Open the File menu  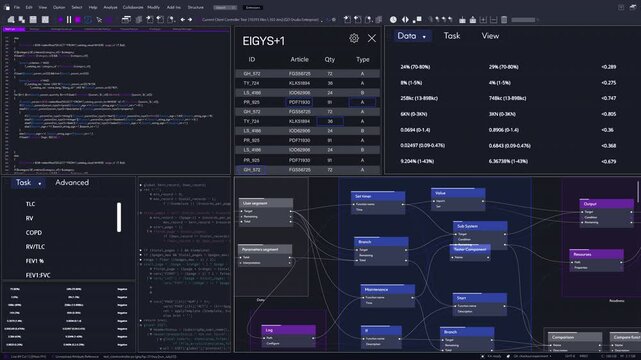[x=17, y=7]
